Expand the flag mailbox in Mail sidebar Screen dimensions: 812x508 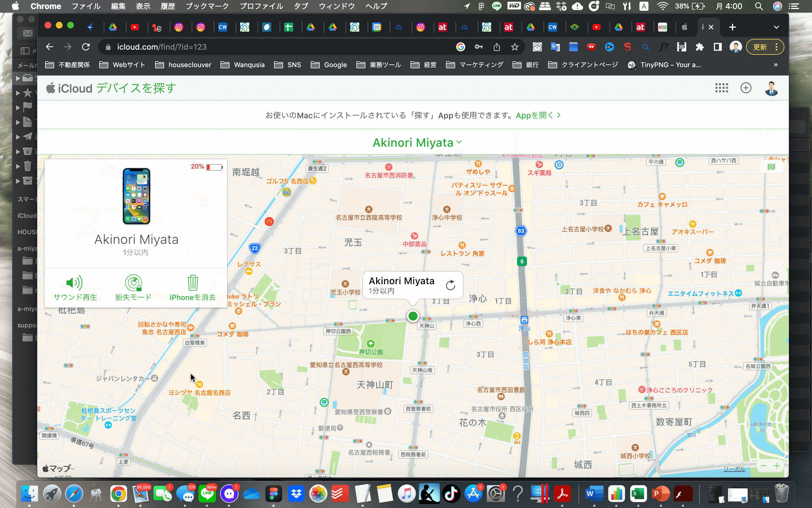coord(18,108)
